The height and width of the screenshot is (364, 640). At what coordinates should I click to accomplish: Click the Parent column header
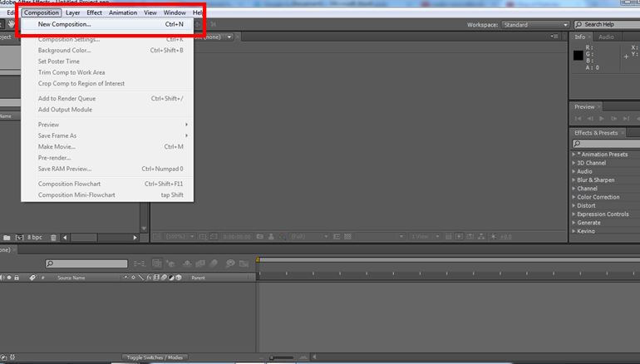pos(199,278)
